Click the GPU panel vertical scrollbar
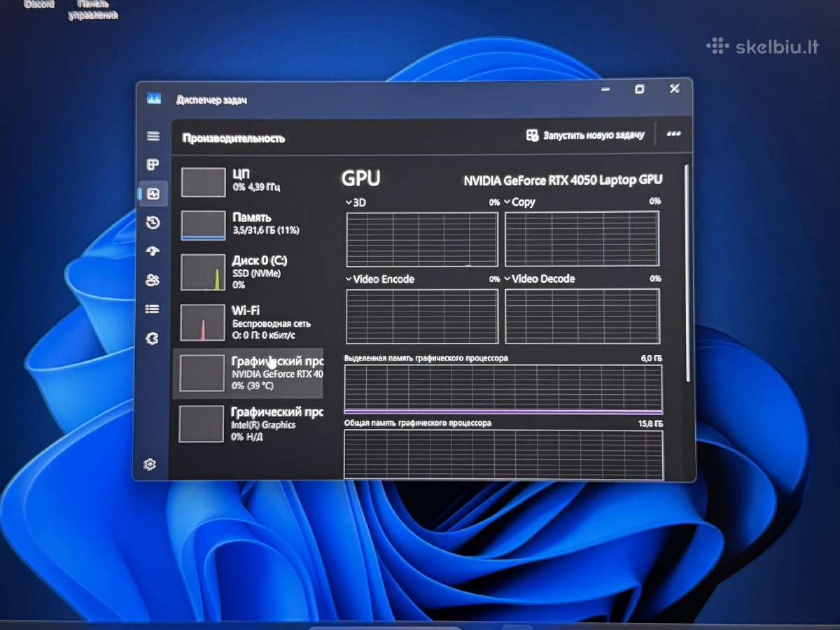 (686, 273)
